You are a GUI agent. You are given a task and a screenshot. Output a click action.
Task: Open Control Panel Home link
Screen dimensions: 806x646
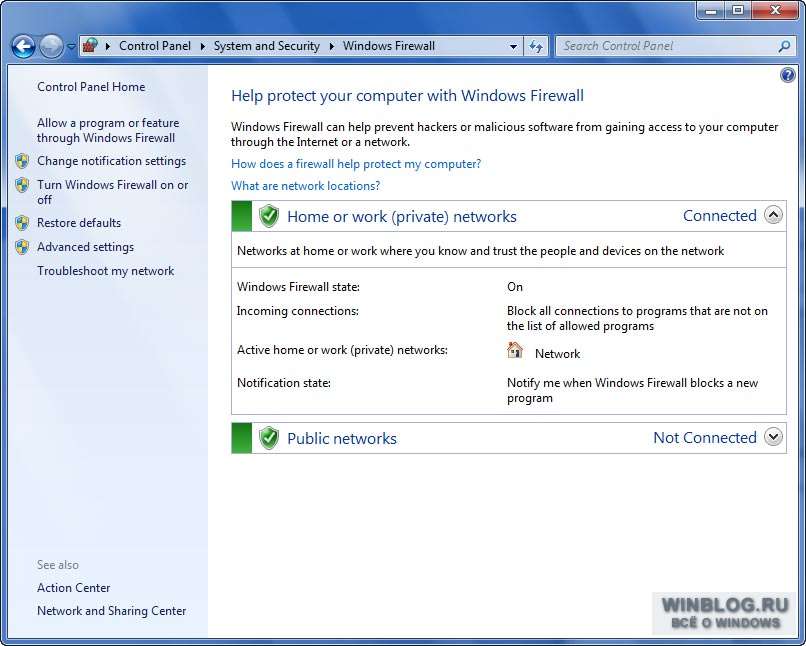[x=91, y=87]
